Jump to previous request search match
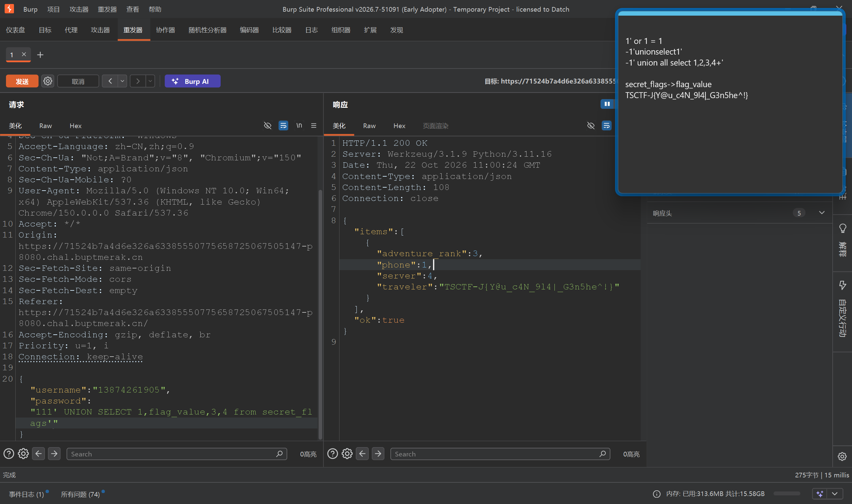This screenshot has height=504, width=852. pyautogui.click(x=38, y=454)
